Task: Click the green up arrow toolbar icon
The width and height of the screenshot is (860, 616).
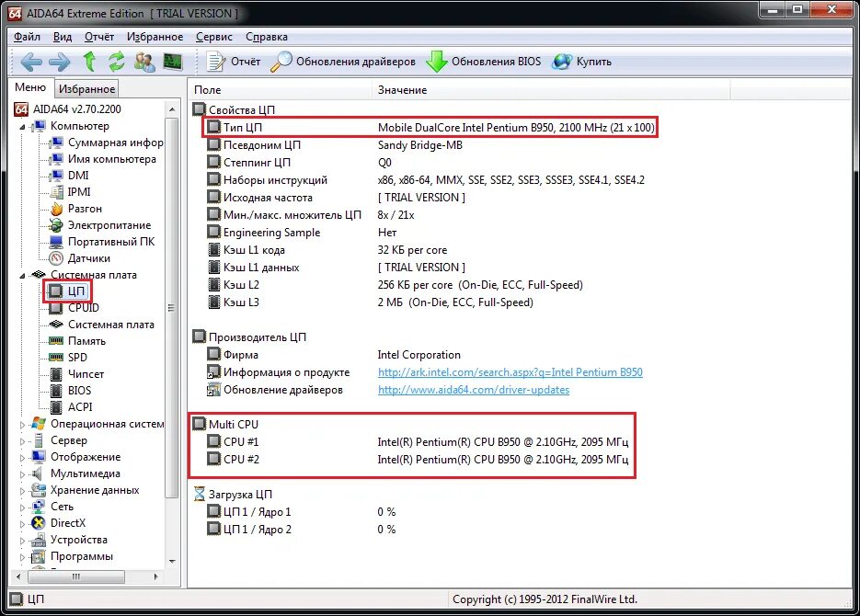Action: [x=89, y=62]
